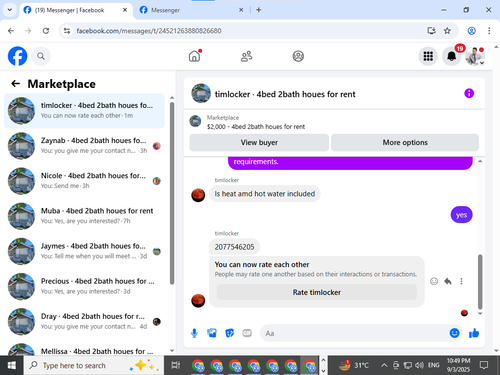This screenshot has width=500, height=375.
Task: Click the $2,000 - 4bed 2bath listing link
Action: click(x=256, y=127)
